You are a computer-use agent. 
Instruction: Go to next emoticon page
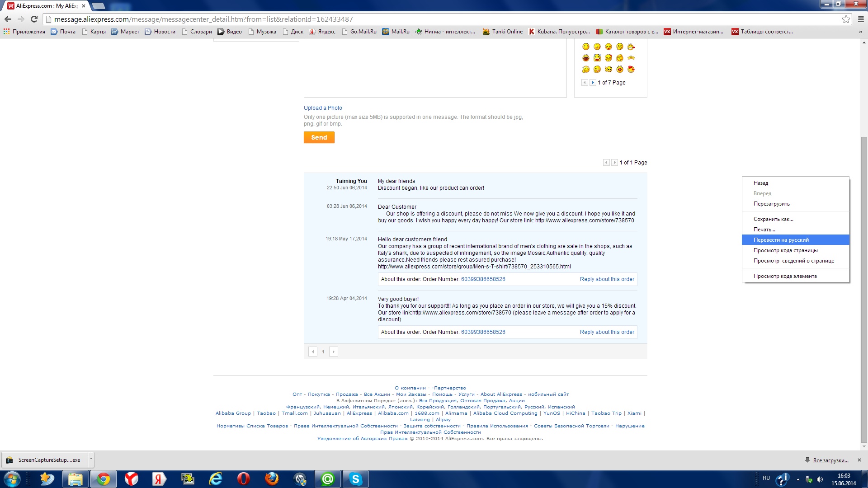(593, 82)
